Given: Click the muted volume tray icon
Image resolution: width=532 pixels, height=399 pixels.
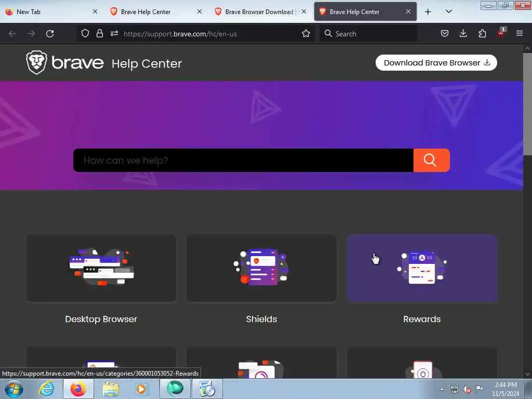Looking at the screenshot, I should click(x=467, y=389).
